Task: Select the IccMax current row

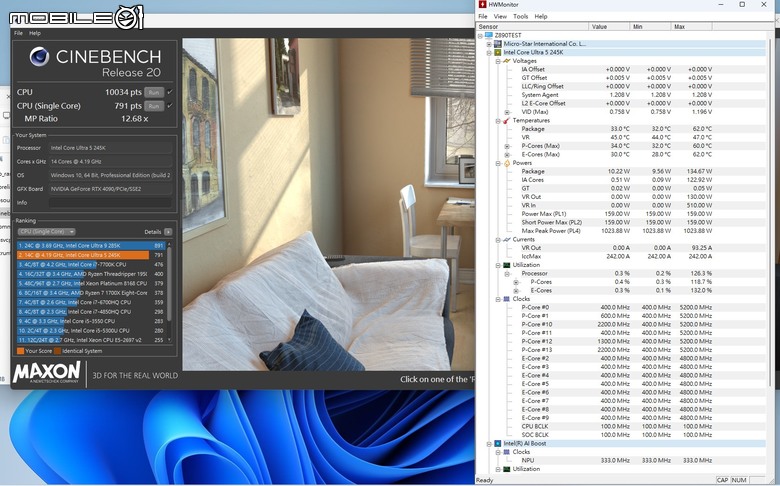Action: point(621,257)
